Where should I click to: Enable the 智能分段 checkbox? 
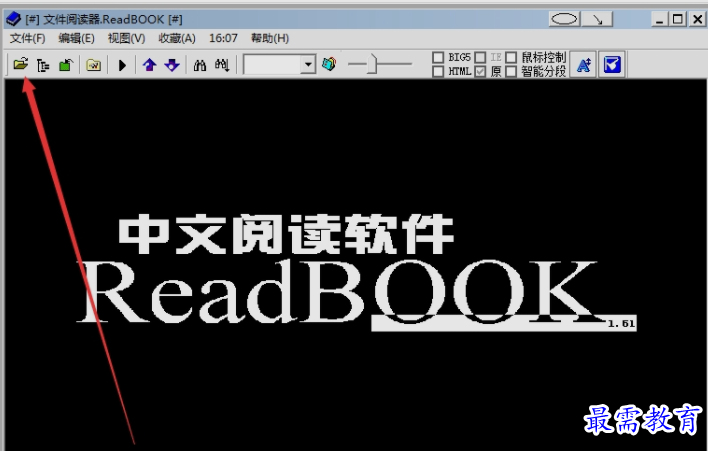[511, 71]
